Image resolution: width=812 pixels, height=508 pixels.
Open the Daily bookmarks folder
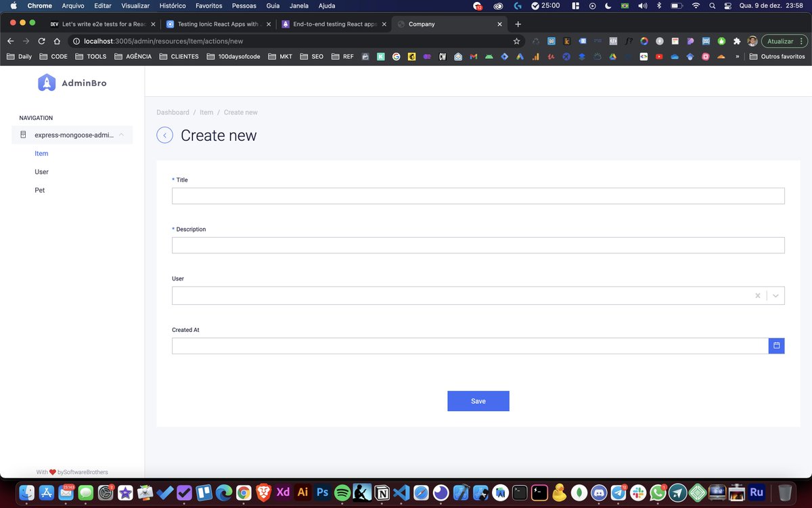(19, 56)
